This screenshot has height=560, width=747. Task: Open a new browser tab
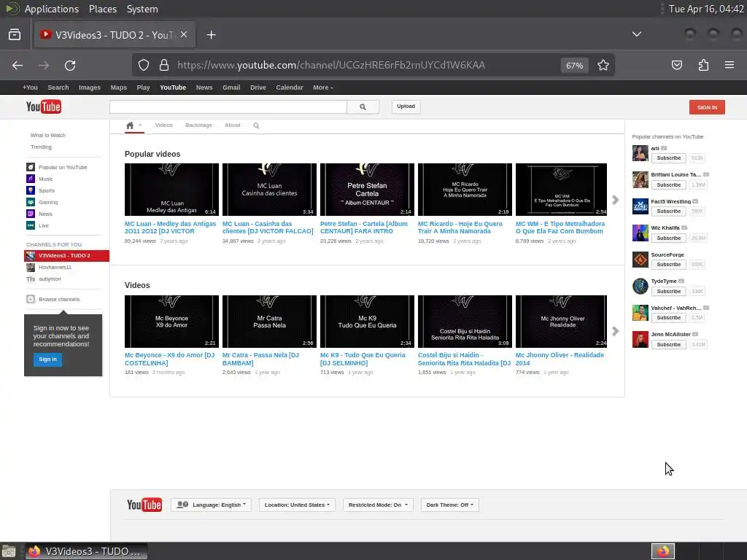[x=211, y=35]
